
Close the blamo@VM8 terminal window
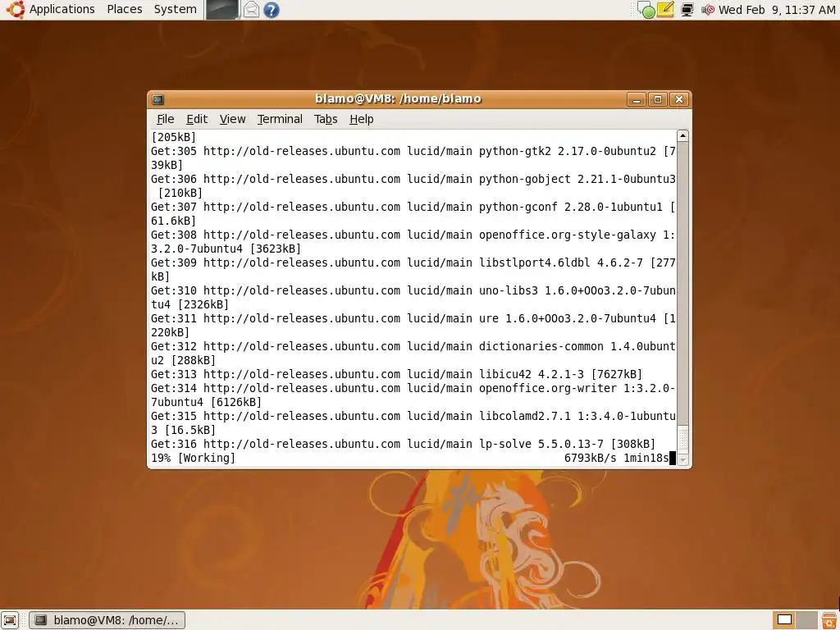[x=679, y=99]
